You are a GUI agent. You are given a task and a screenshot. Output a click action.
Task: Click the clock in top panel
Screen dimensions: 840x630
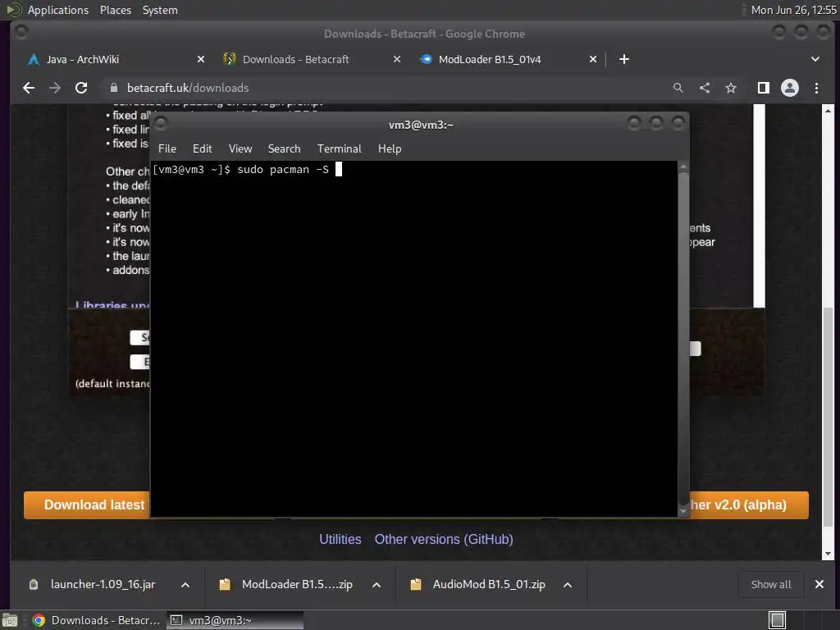click(x=793, y=10)
